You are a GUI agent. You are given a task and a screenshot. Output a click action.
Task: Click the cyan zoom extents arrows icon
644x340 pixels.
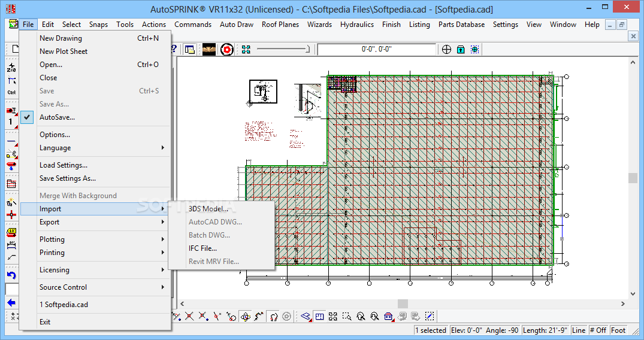(246, 50)
